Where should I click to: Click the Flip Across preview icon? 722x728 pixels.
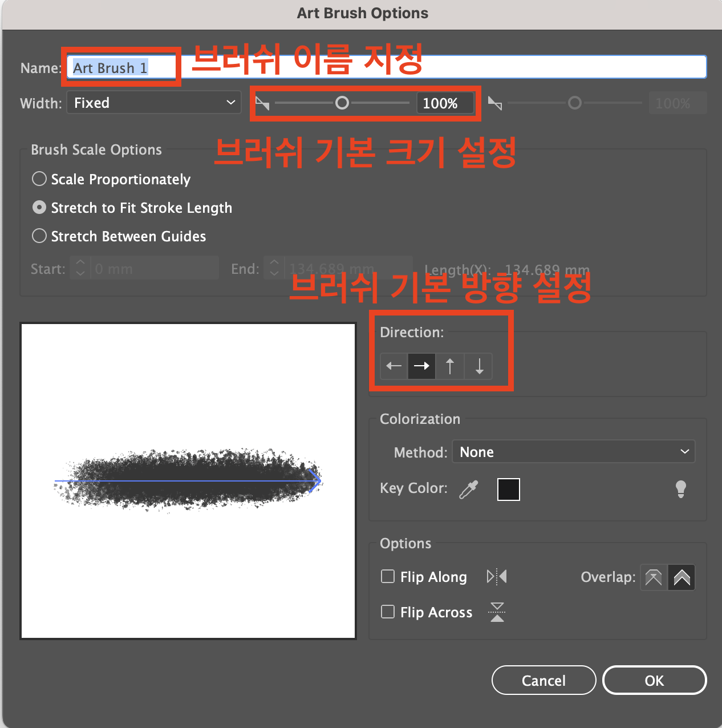496,612
